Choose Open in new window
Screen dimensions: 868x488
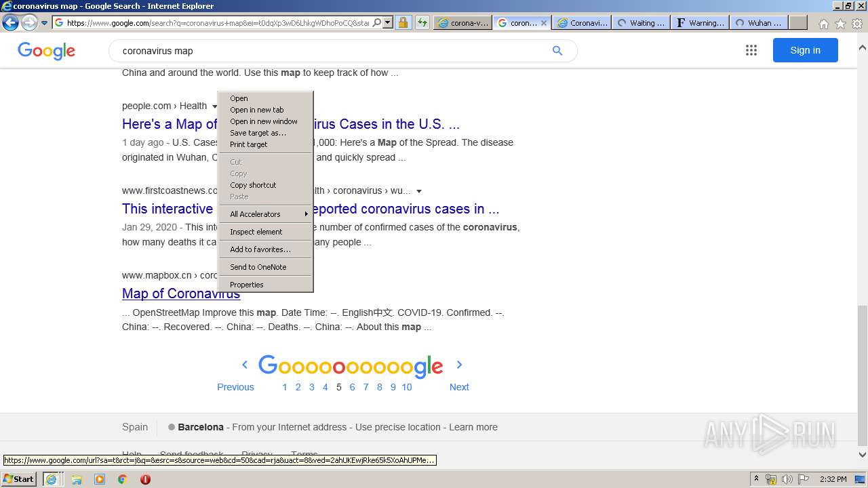(265, 121)
